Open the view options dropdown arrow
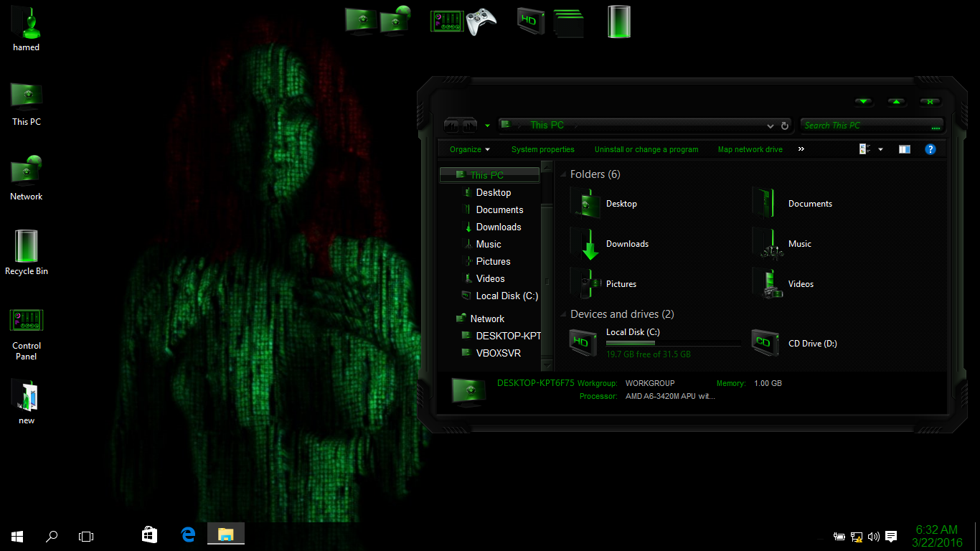 (x=880, y=149)
